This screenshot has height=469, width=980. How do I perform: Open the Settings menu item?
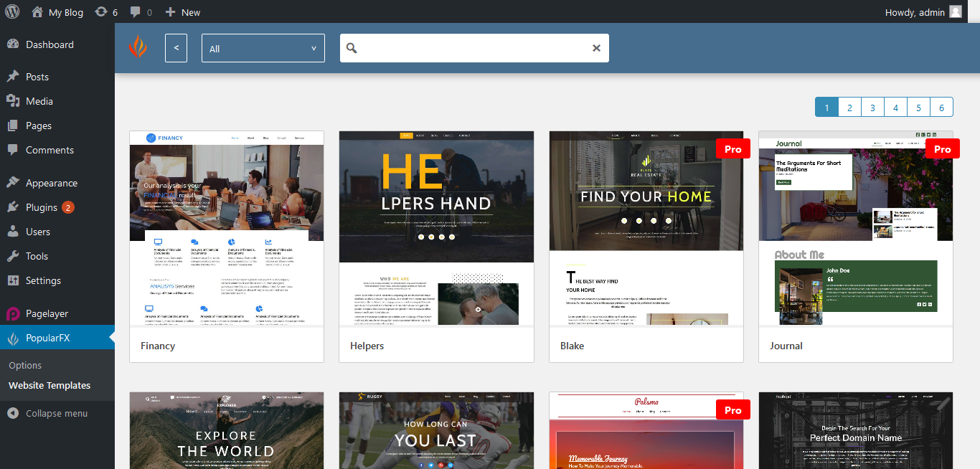tap(57, 280)
